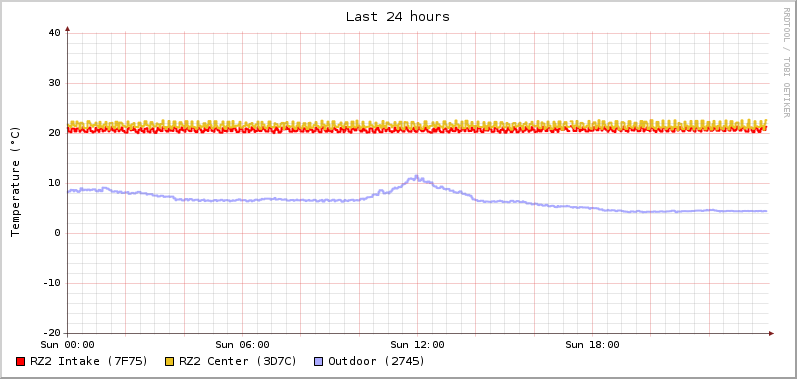The height and width of the screenshot is (379, 797).
Task: Click the outdoor temperature peak near noon
Action: [416, 177]
